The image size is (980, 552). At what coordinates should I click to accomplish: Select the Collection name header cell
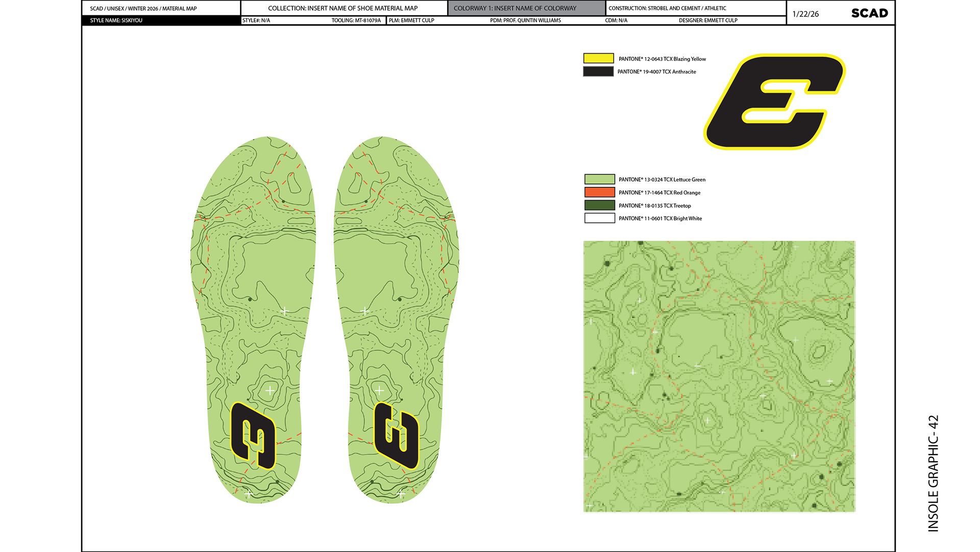[343, 8]
